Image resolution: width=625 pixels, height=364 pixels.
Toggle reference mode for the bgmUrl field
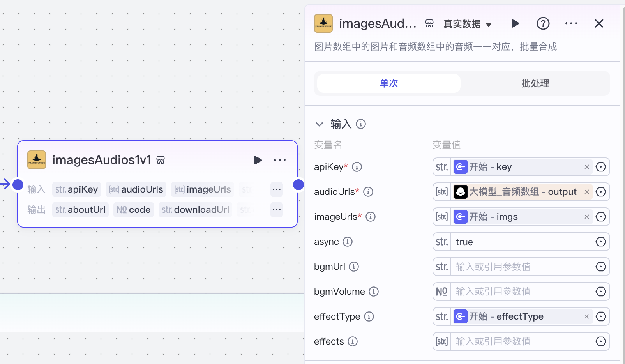600,267
